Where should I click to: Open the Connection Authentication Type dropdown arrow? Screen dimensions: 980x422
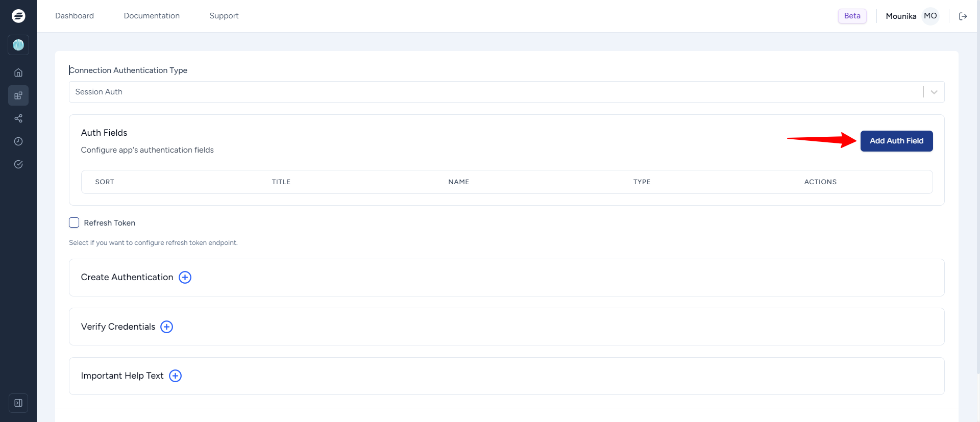click(934, 92)
